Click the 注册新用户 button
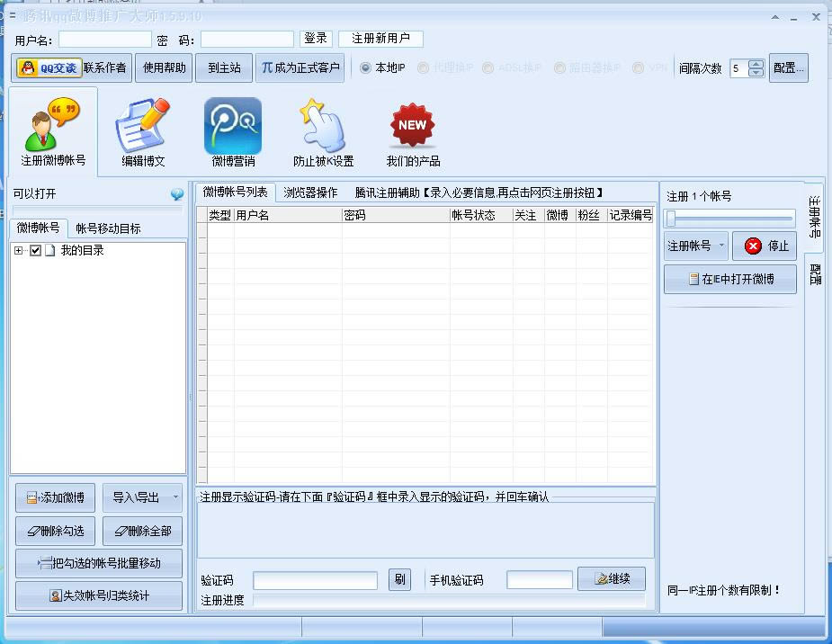Screen dimensions: 832x644 click(x=380, y=39)
